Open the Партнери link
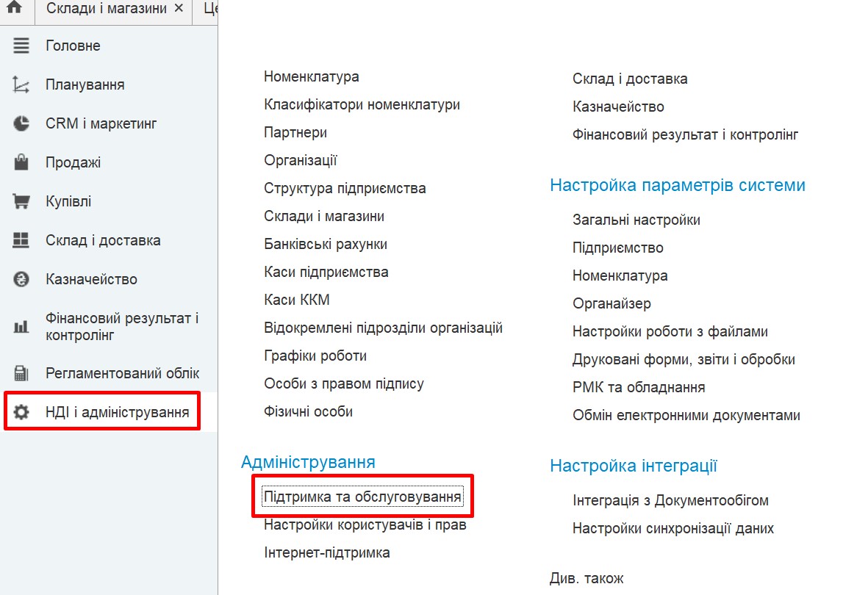Image resolution: width=868 pixels, height=595 pixels. pyautogui.click(x=295, y=132)
